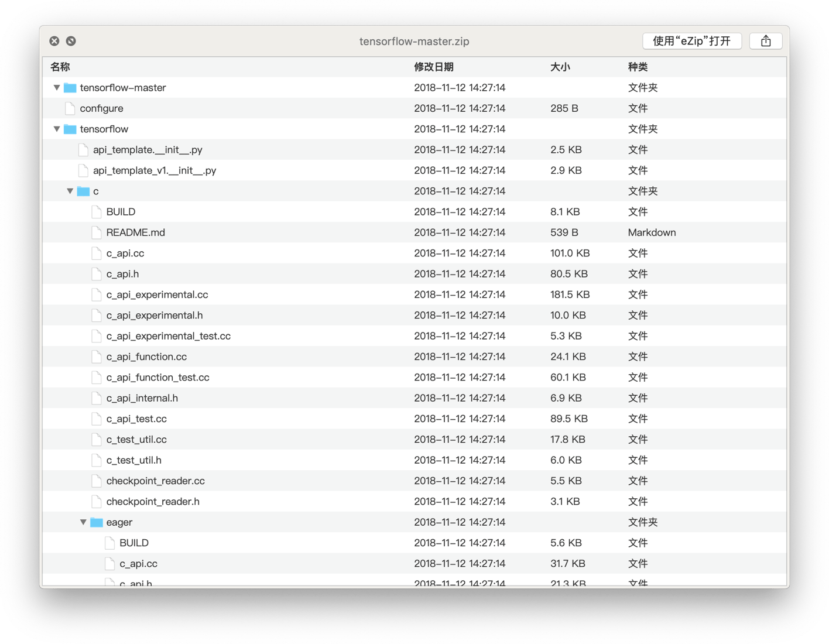The width and height of the screenshot is (829, 644).
Task: Click the checkpoint_reader.cc file icon
Action: click(x=97, y=481)
